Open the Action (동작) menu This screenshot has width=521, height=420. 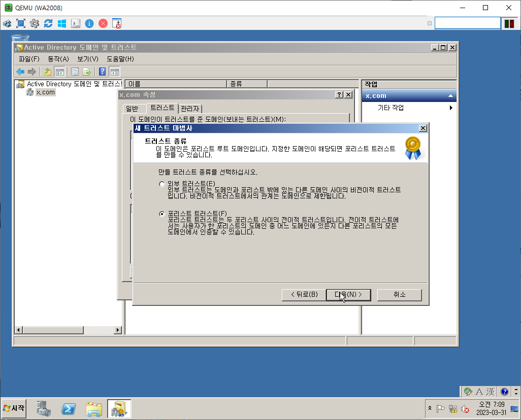click(x=58, y=59)
